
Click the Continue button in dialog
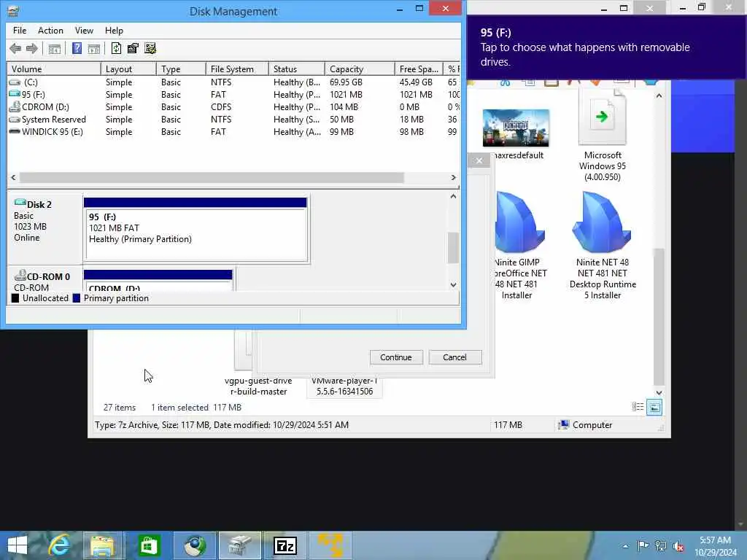(396, 357)
